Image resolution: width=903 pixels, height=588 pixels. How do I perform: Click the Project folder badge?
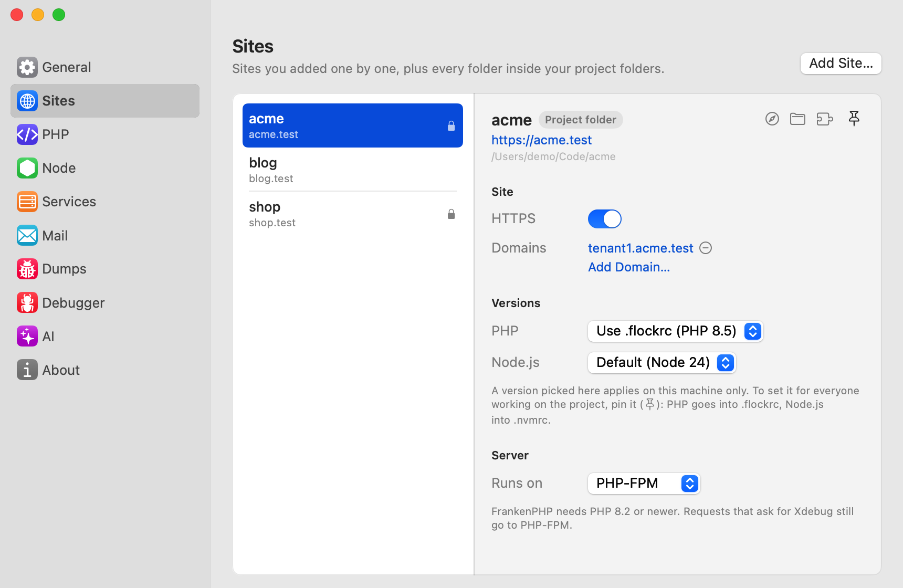pyautogui.click(x=581, y=120)
